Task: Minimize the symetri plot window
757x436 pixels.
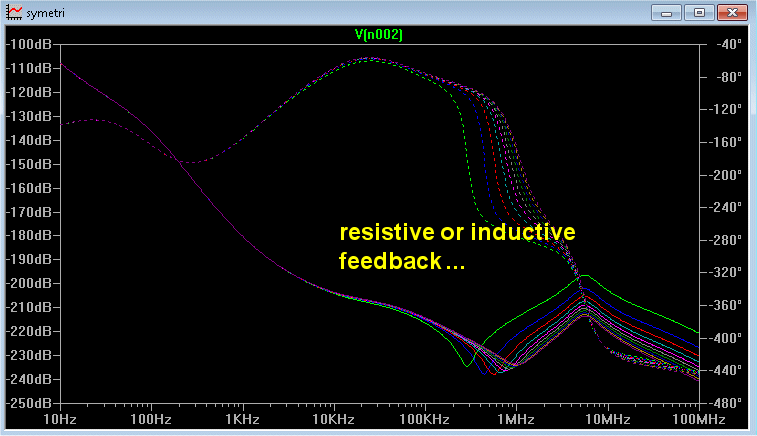Action: 666,13
